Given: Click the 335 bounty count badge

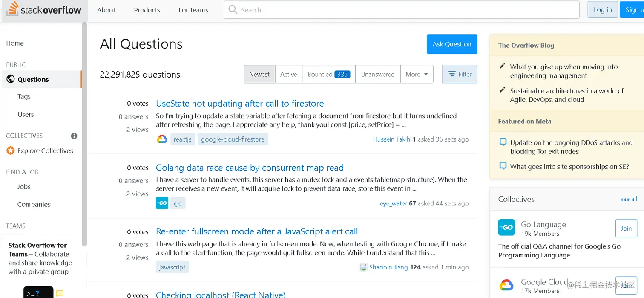Looking at the screenshot, I should point(342,74).
